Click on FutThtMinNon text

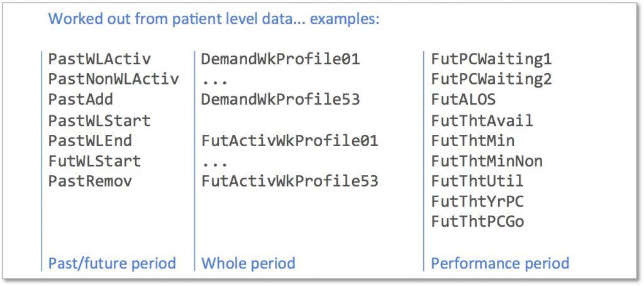point(486,161)
